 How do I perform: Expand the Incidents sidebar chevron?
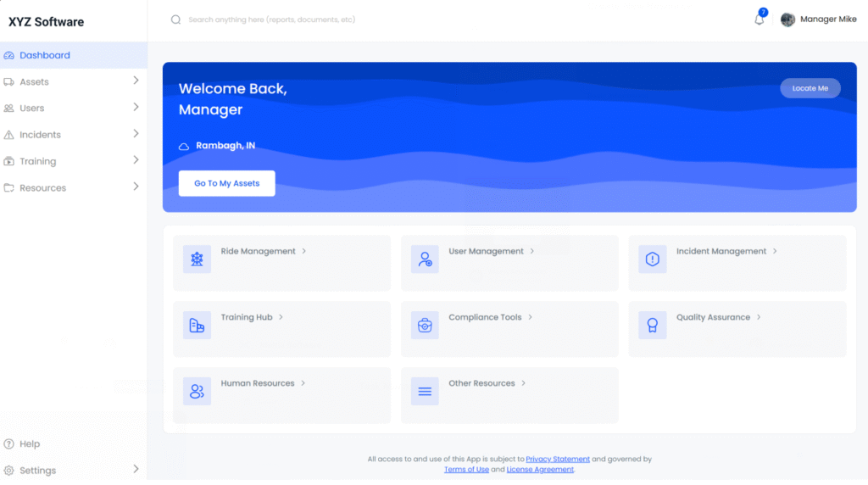tap(136, 134)
